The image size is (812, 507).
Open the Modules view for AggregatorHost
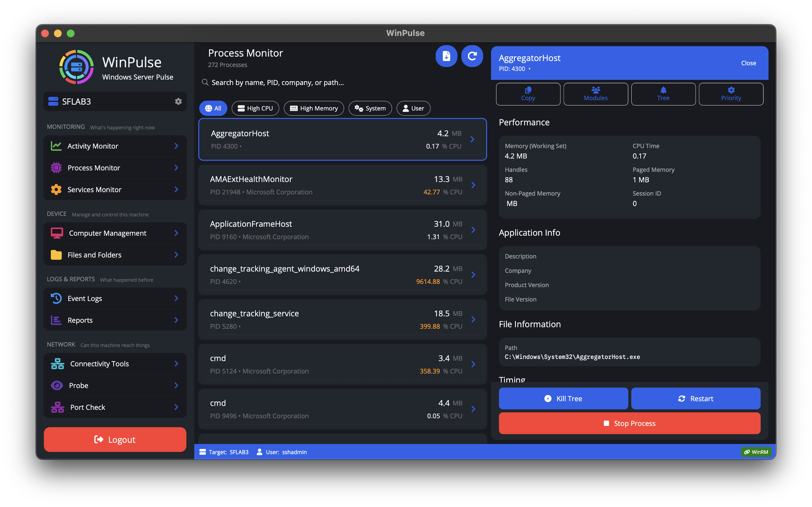(x=596, y=94)
